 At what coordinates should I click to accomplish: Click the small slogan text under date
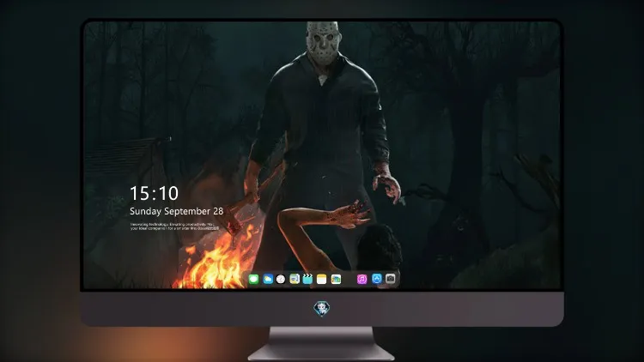point(174,226)
